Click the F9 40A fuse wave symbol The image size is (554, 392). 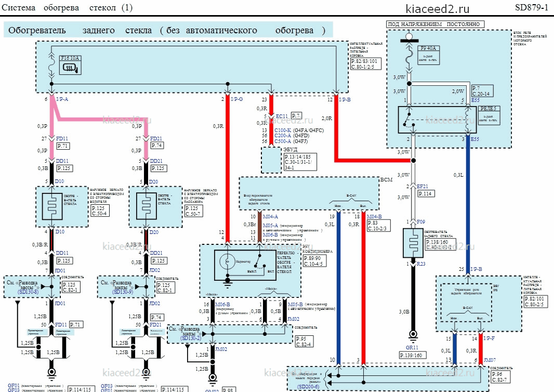[409, 57]
